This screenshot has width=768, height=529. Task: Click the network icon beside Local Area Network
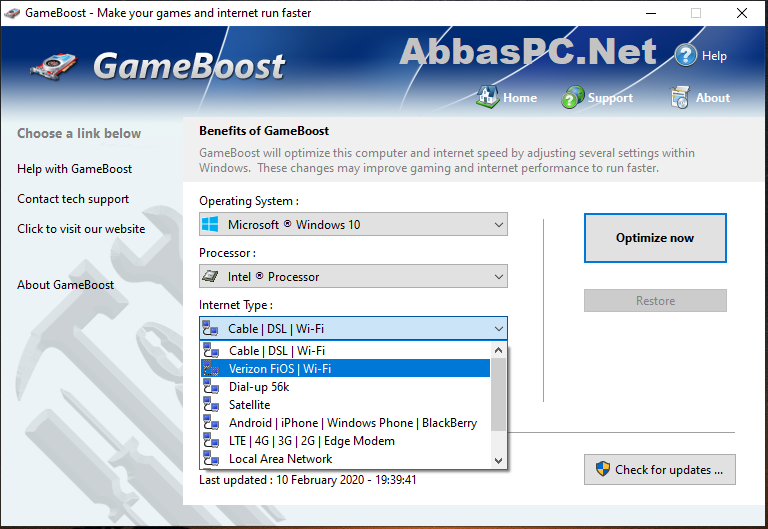pos(211,458)
